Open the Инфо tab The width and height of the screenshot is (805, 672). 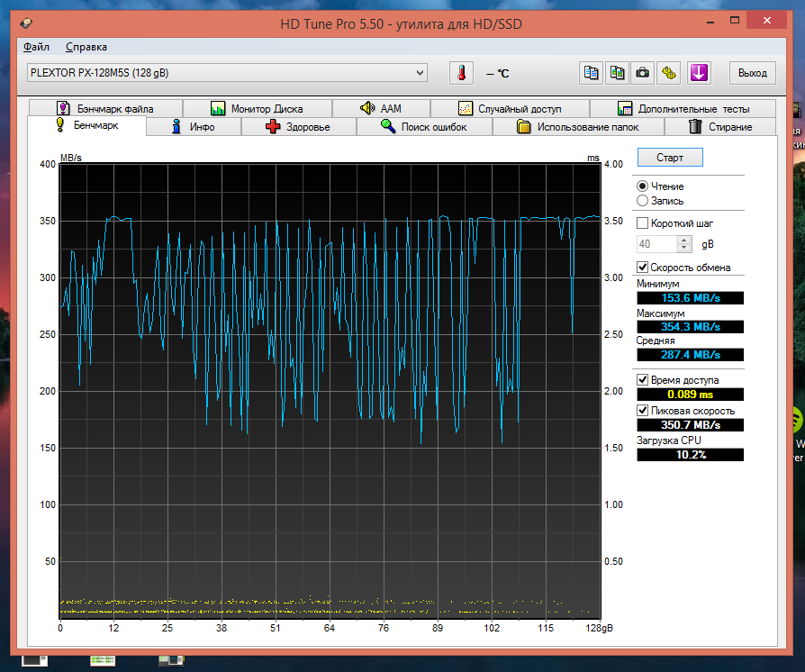pos(194,126)
